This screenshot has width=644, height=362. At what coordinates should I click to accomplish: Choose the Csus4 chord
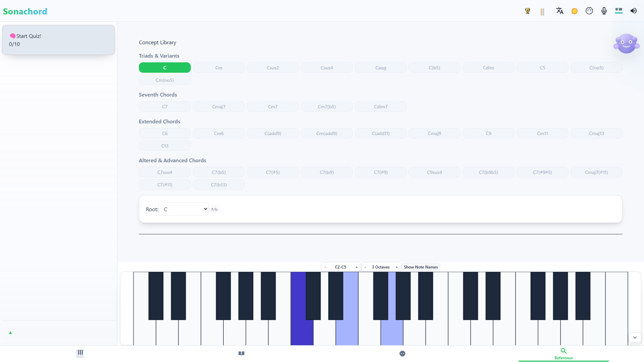click(x=327, y=68)
